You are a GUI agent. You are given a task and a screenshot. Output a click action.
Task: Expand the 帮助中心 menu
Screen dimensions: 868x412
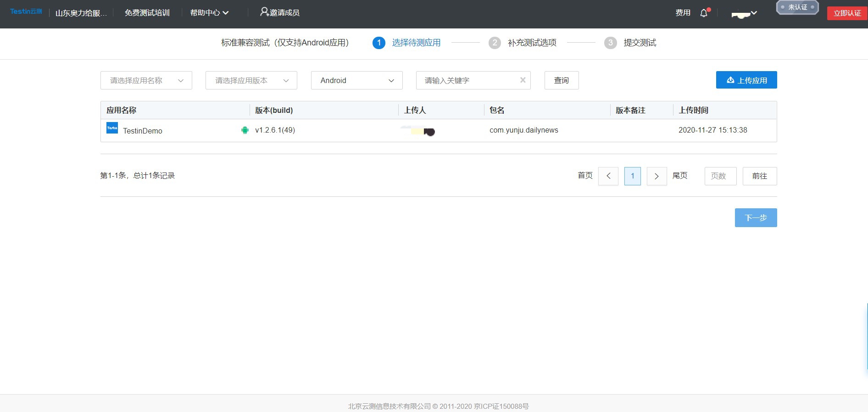pos(209,13)
